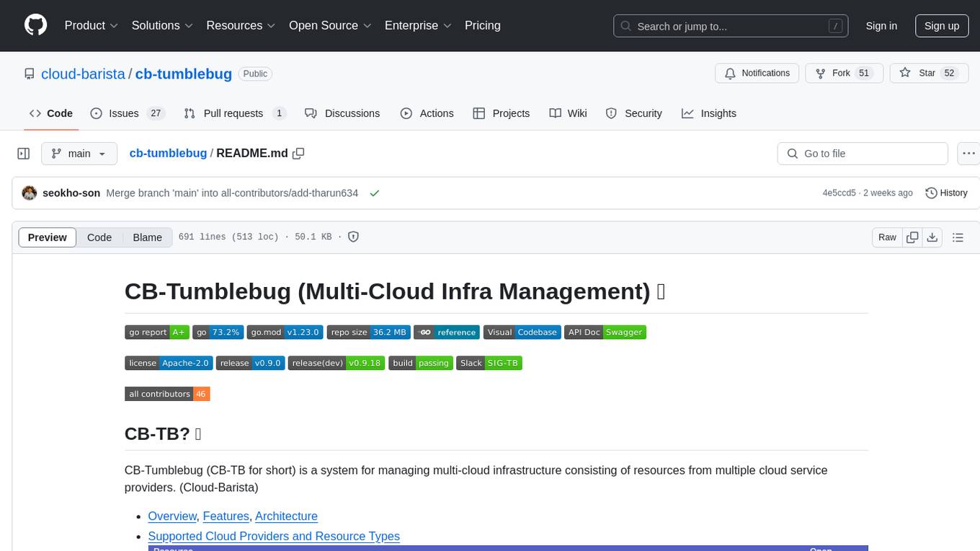Fork the repository
This screenshot has width=980, height=551.
(x=844, y=74)
